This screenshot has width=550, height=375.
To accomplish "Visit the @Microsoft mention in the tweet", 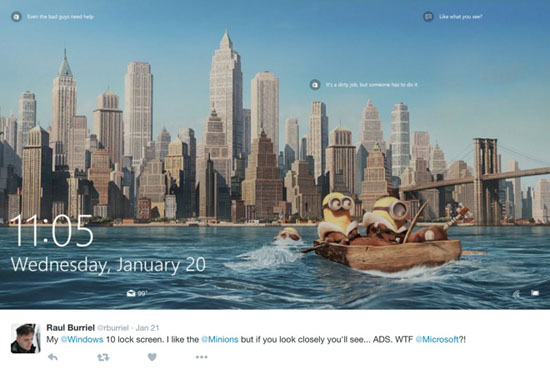I will tap(437, 340).
